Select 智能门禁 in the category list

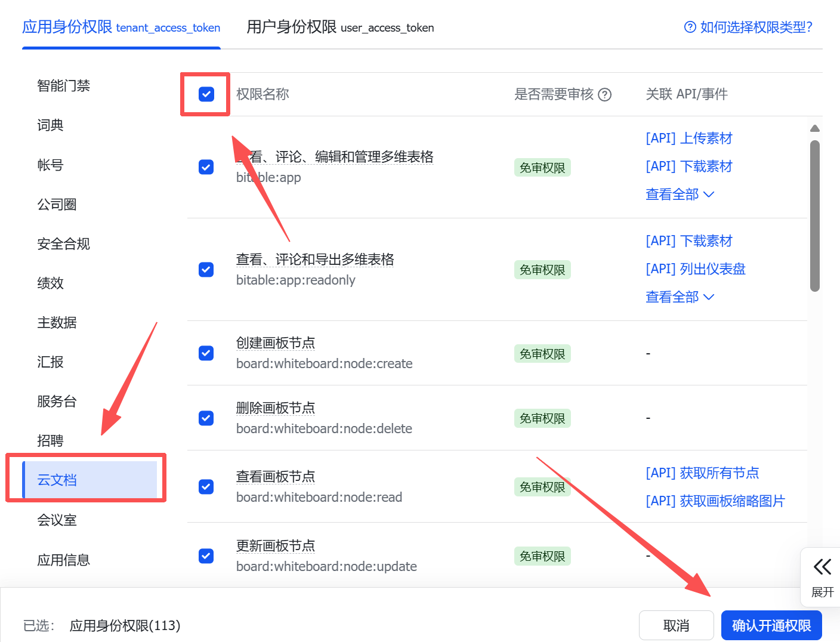(63, 86)
